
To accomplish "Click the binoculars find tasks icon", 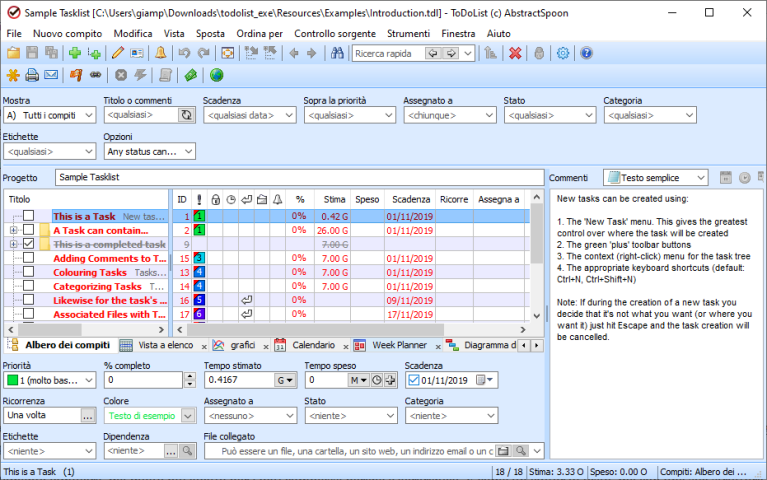I will 337,53.
